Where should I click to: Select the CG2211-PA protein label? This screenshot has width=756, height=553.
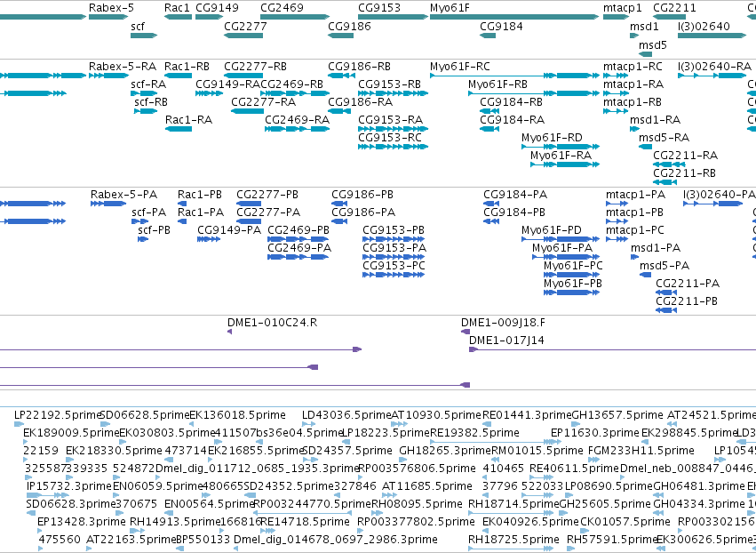point(688,284)
